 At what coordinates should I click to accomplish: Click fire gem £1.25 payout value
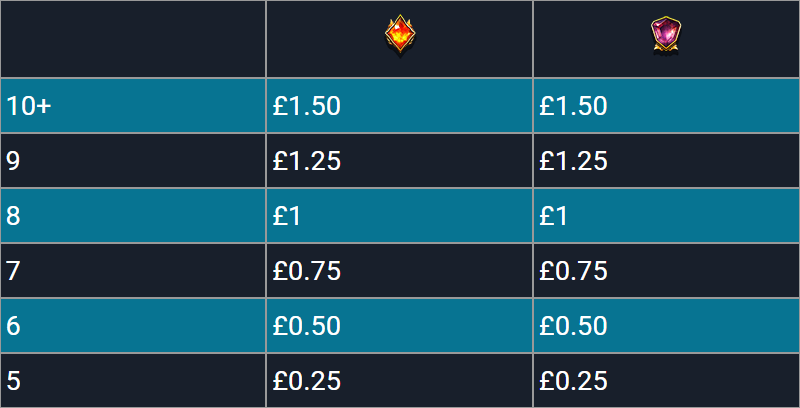307,161
